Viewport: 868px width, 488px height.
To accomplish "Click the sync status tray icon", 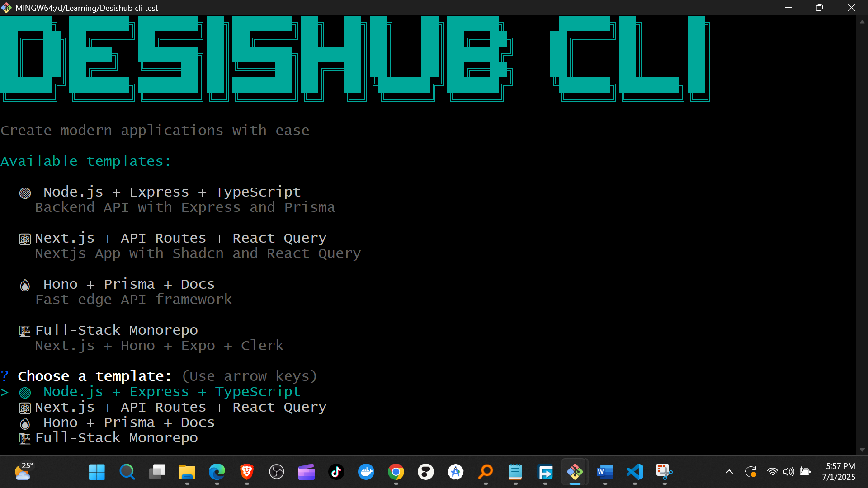I will pyautogui.click(x=750, y=472).
